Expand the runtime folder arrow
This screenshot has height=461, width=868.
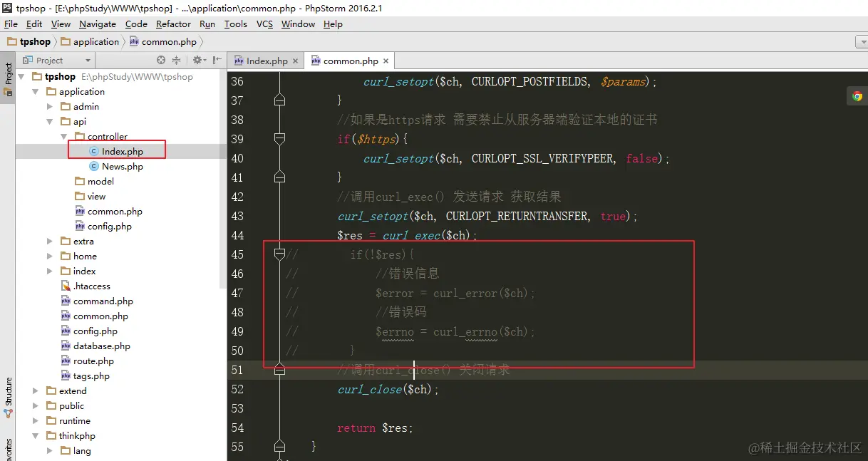click(x=36, y=421)
